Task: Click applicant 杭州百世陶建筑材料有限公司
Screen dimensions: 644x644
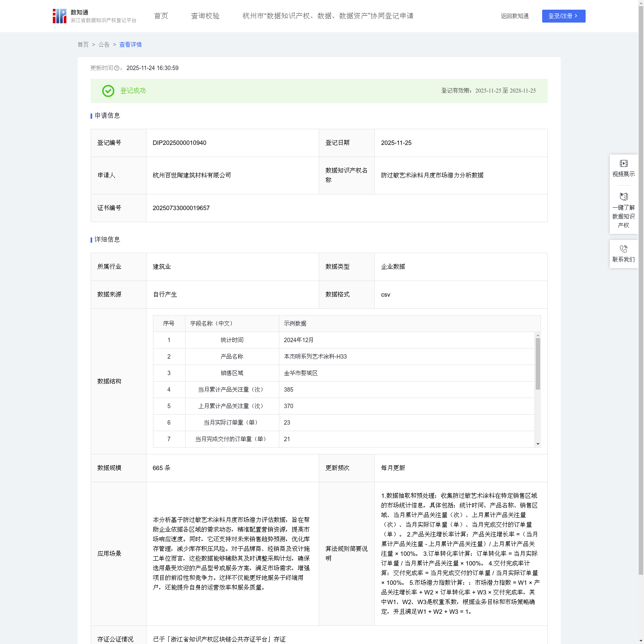Action: pyautogui.click(x=192, y=175)
